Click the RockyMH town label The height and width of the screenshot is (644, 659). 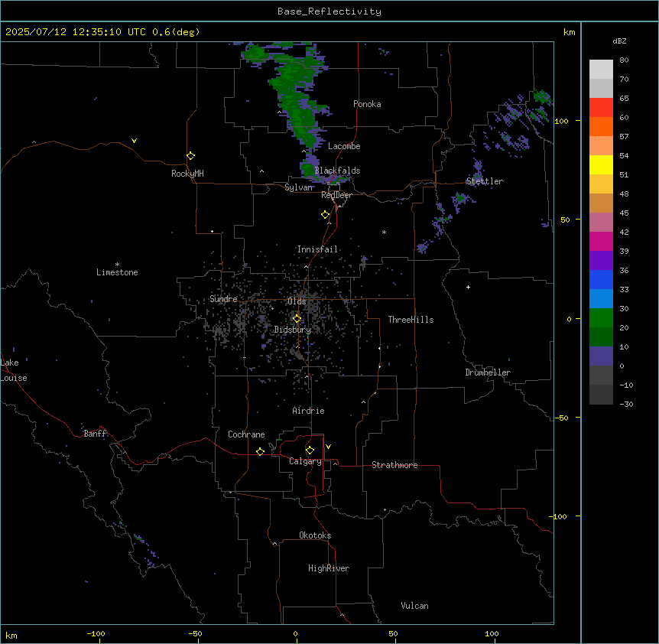(187, 174)
